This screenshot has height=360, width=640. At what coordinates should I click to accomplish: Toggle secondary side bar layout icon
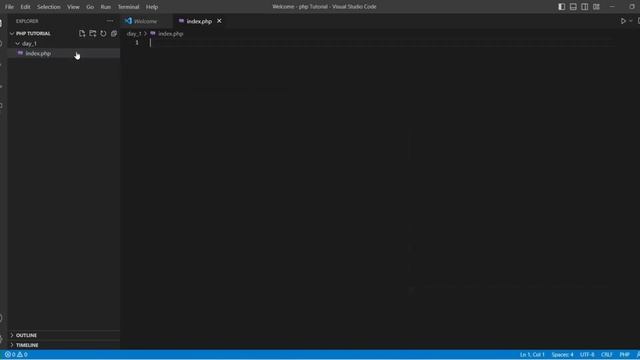coord(584,7)
